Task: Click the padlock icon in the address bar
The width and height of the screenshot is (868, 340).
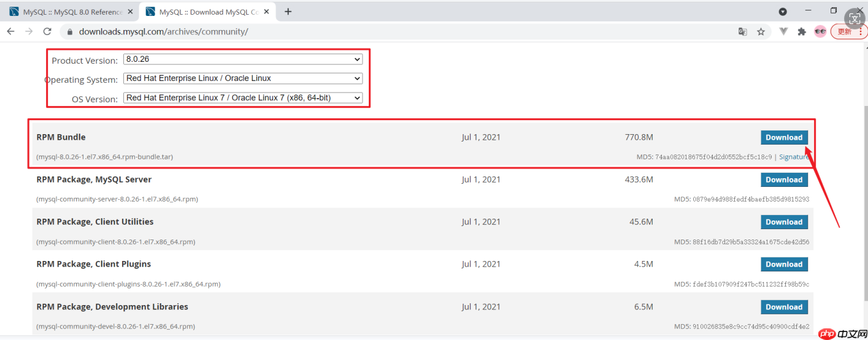Action: [70, 32]
